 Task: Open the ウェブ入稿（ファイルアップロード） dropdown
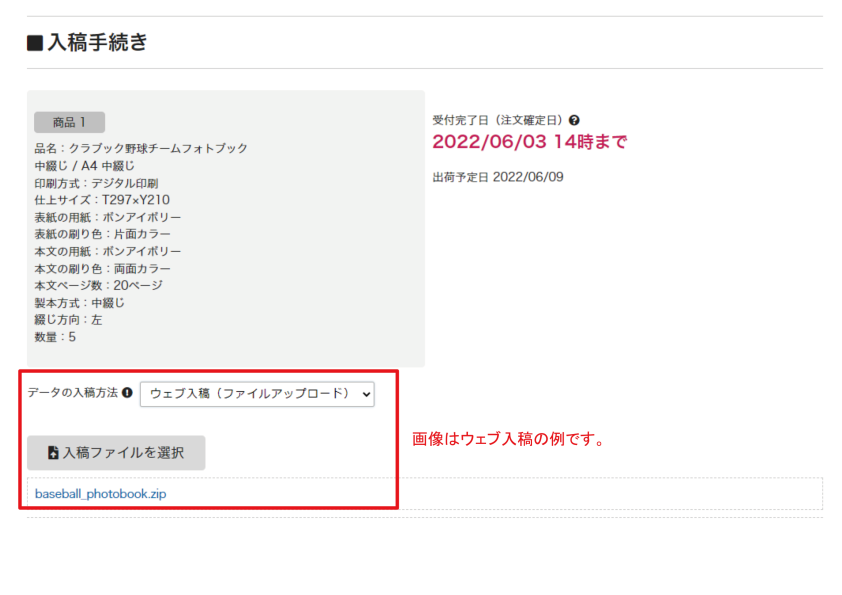pos(257,394)
